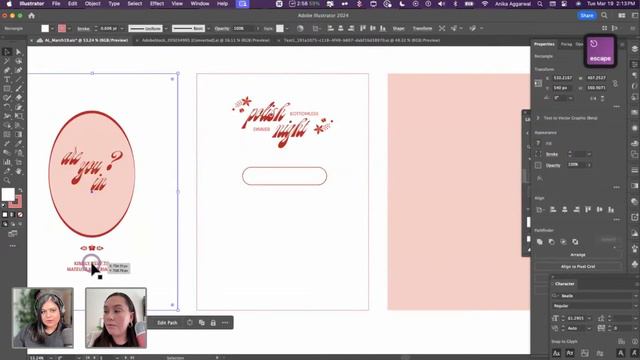Screen dimensions: 640x360
Task: Select the Type tool
Action: 7,80
